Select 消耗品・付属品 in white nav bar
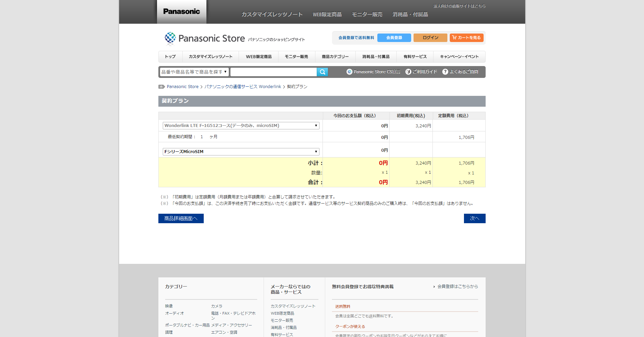This screenshot has width=644, height=337. pyautogui.click(x=376, y=57)
